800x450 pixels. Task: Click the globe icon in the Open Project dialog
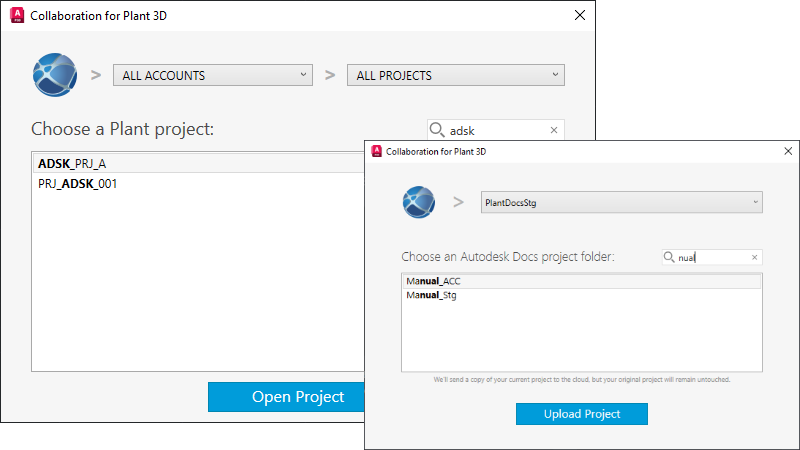55,75
